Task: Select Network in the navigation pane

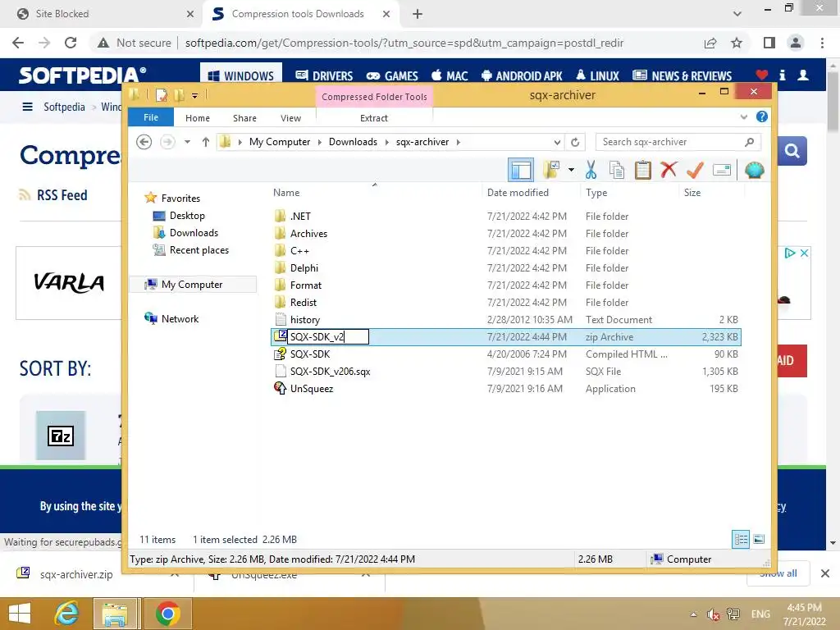Action: (180, 319)
